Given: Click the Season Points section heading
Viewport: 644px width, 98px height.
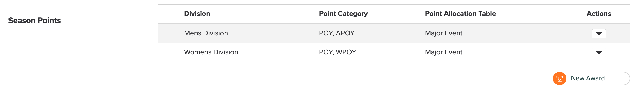Looking at the screenshot, I should click(x=34, y=21).
